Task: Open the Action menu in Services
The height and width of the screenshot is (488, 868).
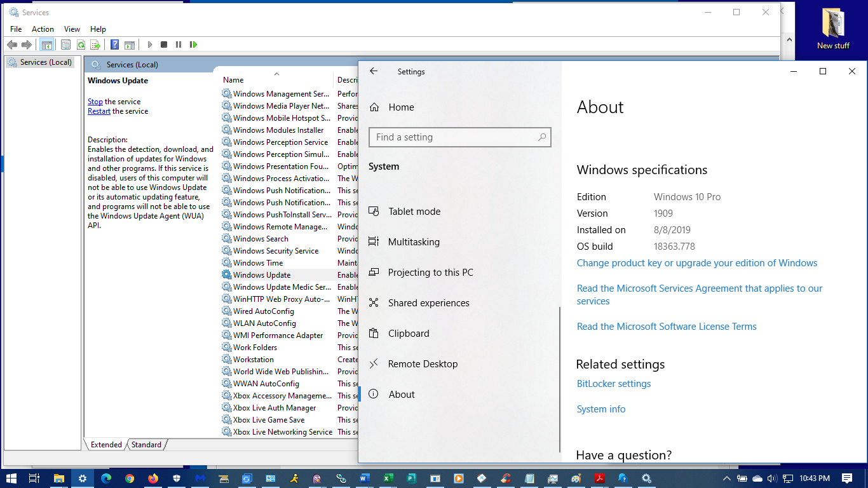Action: coord(43,29)
